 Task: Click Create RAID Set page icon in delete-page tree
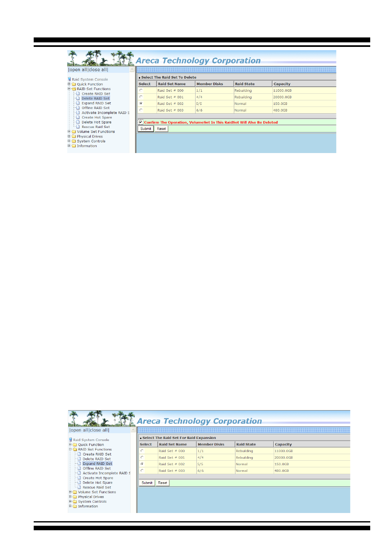pyautogui.click(x=78, y=94)
